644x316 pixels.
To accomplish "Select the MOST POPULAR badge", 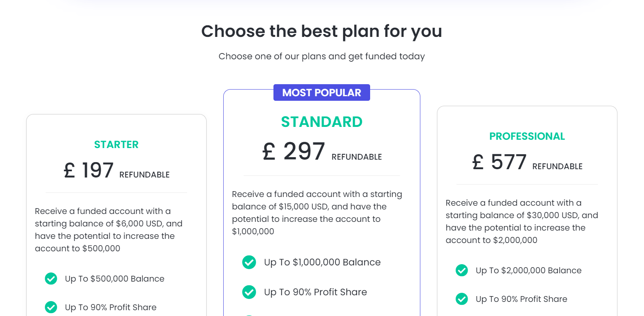I will tap(322, 92).
